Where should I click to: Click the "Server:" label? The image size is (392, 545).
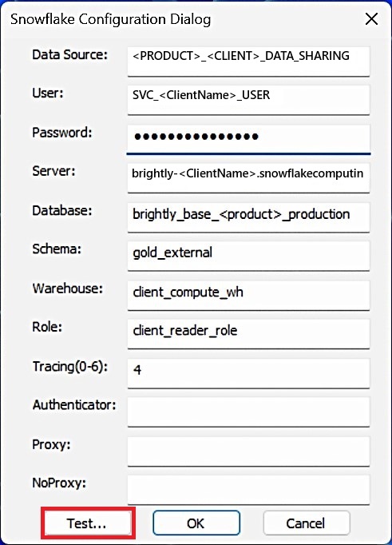click(53, 171)
